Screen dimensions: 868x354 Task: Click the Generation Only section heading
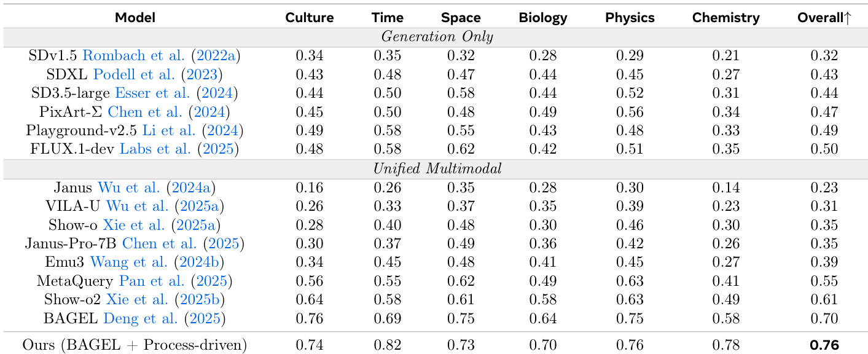tap(437, 37)
